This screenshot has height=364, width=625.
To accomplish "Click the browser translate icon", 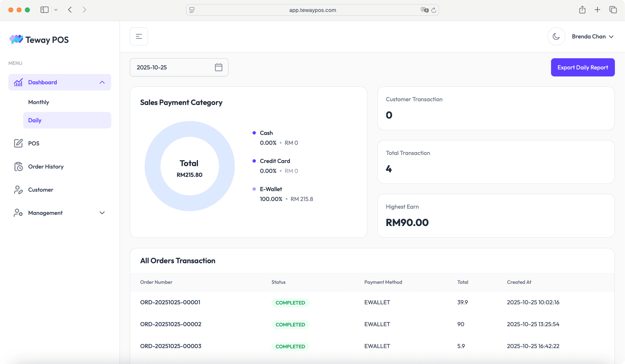I will 424,10.
